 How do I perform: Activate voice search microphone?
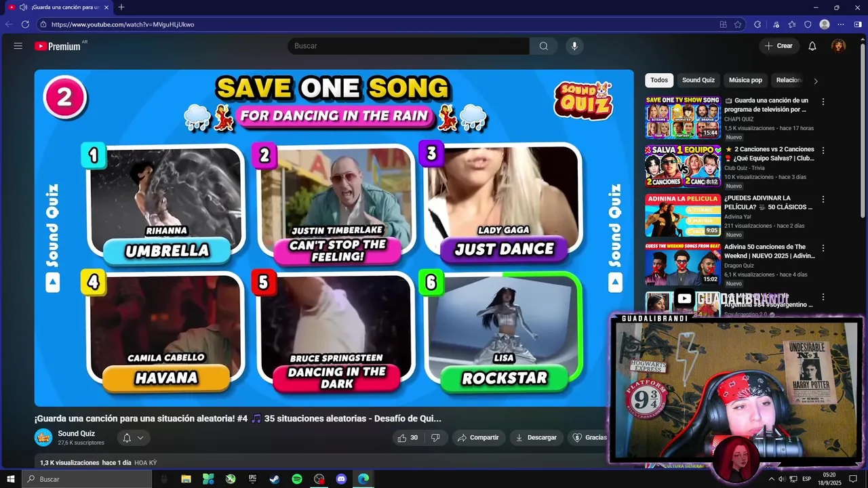pos(574,46)
